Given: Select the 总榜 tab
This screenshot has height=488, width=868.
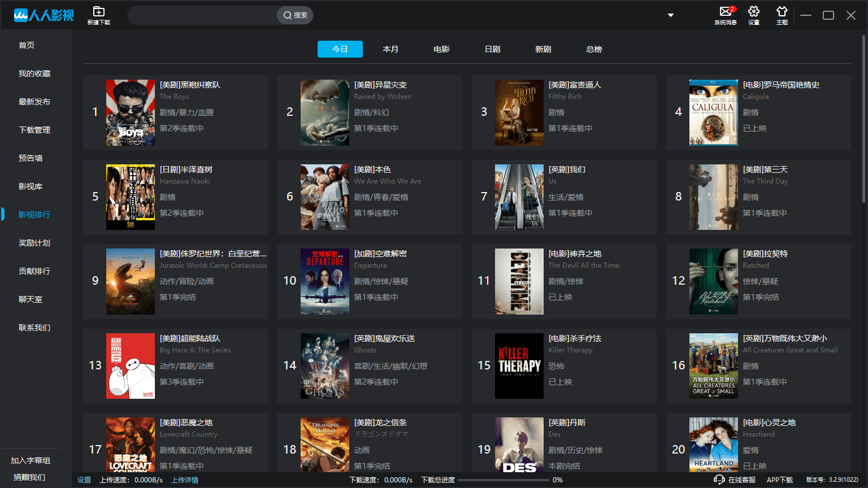Looking at the screenshot, I should point(594,49).
